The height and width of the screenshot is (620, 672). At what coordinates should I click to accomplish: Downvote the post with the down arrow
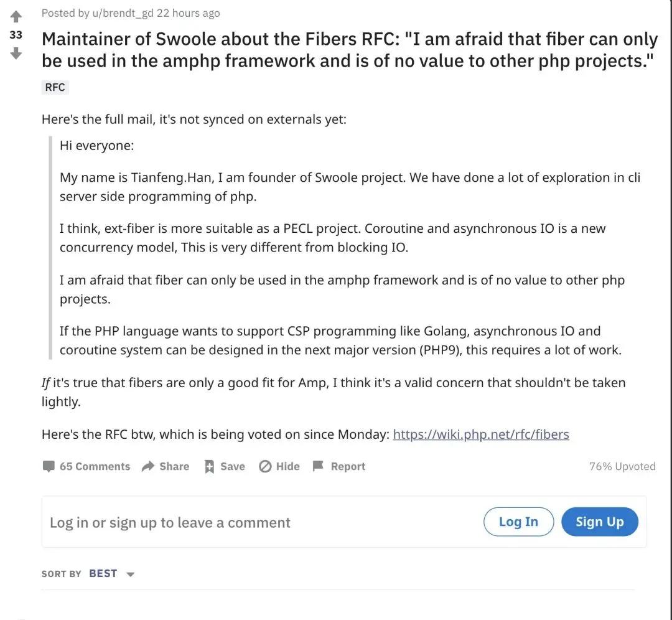click(16, 54)
